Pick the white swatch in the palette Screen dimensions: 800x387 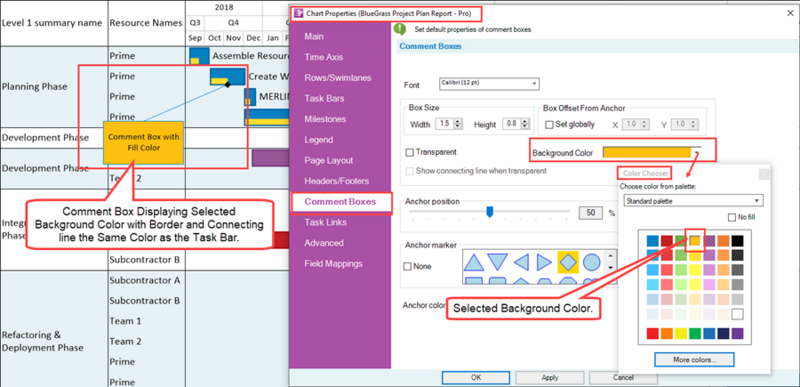pyautogui.click(x=737, y=314)
